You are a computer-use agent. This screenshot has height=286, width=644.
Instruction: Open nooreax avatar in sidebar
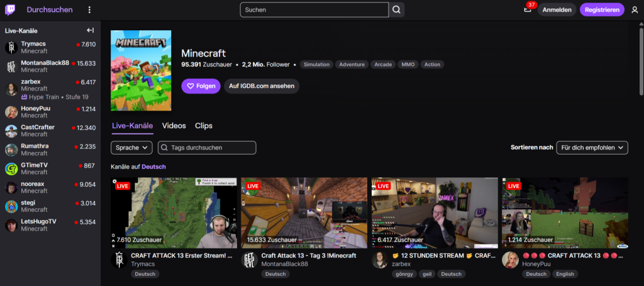pyautogui.click(x=11, y=187)
